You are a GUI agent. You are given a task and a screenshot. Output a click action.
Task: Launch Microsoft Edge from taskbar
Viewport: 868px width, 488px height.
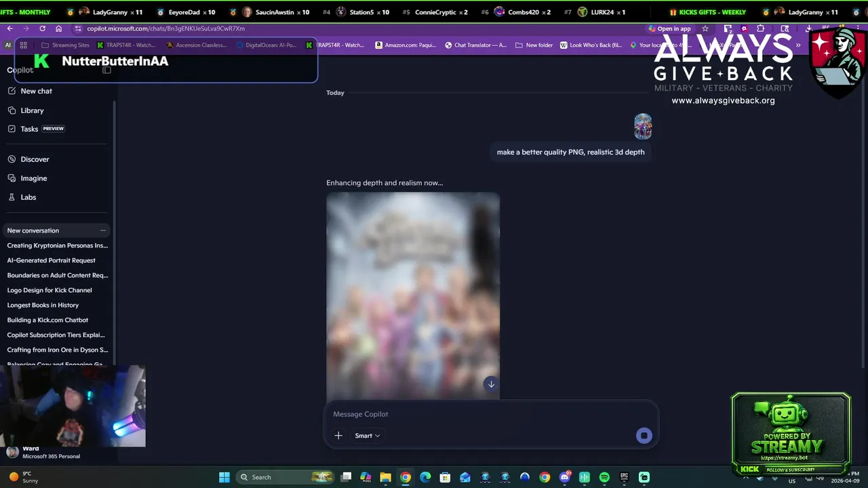425,477
